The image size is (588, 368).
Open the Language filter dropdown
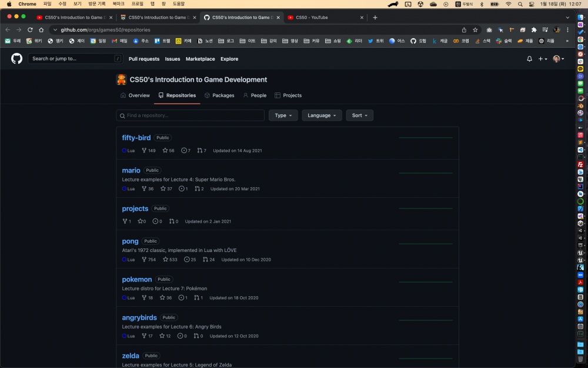point(322,115)
